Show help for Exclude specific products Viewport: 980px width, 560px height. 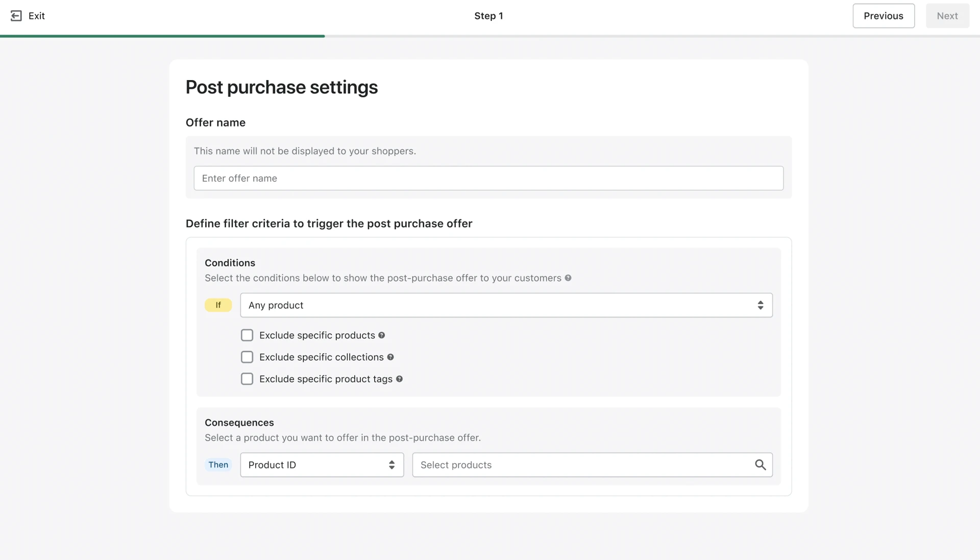pyautogui.click(x=382, y=335)
